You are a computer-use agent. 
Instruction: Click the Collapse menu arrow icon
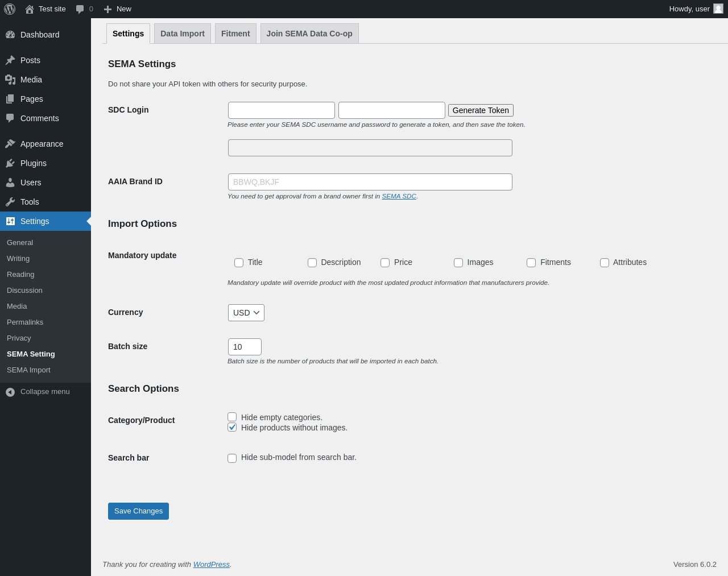click(x=10, y=392)
